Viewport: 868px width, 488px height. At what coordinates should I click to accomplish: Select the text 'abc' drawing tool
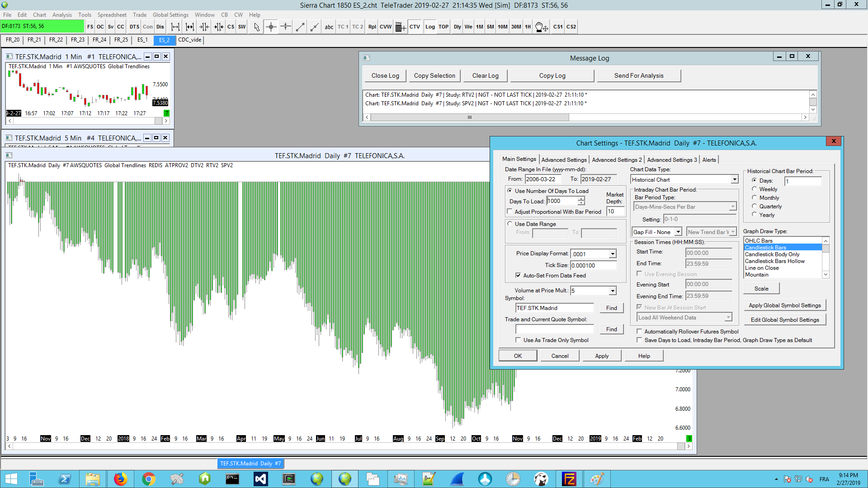329,27
